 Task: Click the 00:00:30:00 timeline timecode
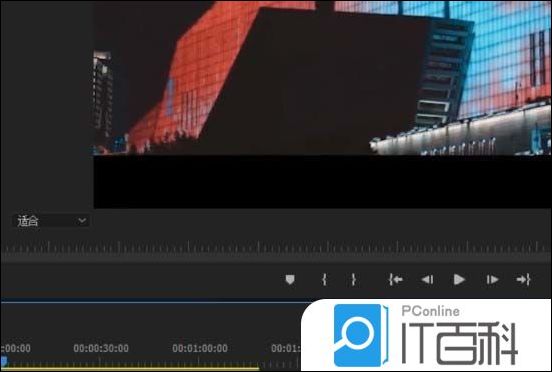point(101,348)
